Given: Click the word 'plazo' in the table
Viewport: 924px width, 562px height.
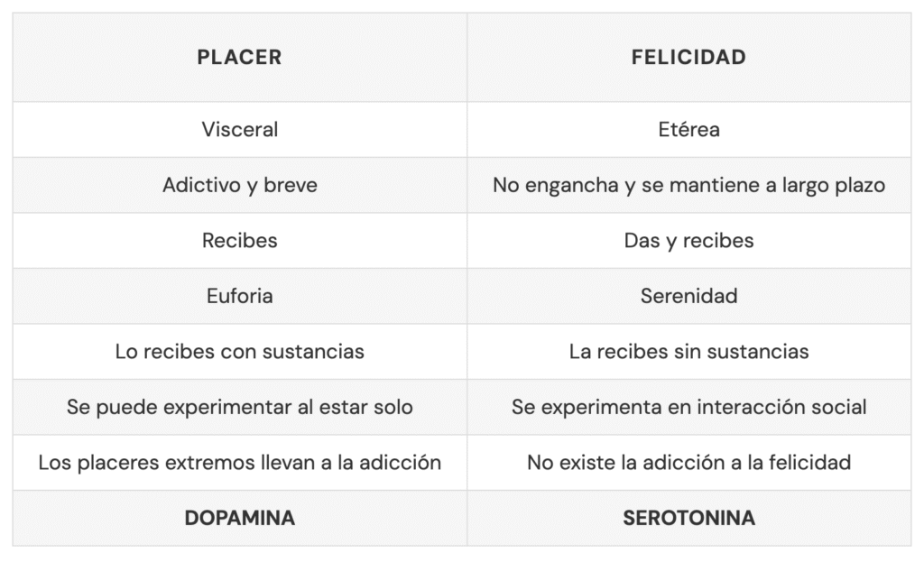Looking at the screenshot, I should [860, 186].
